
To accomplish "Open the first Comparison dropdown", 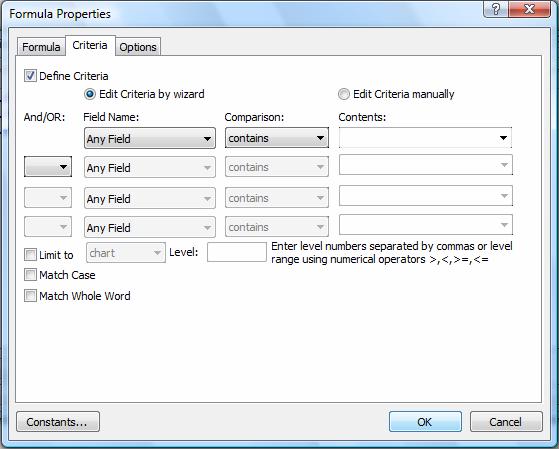I will [277, 138].
